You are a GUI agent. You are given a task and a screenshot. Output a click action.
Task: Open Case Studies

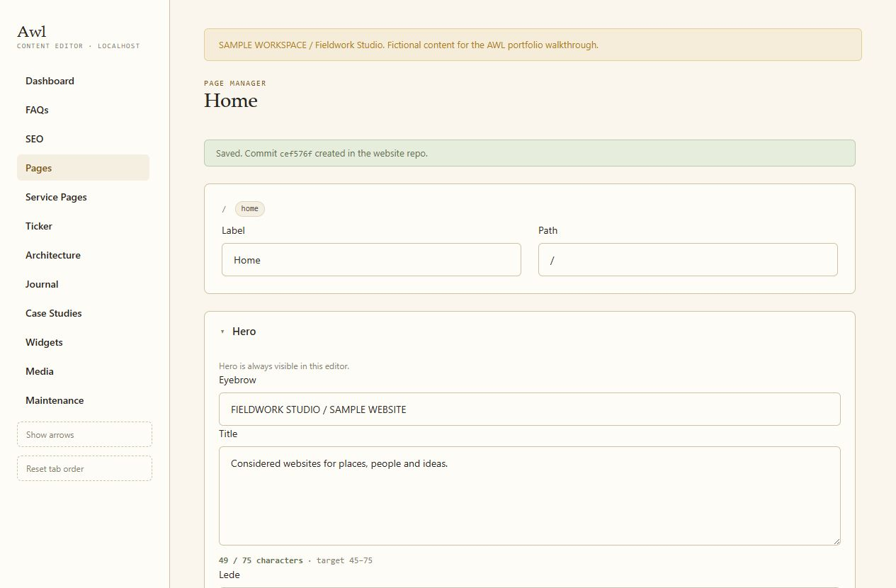point(83,313)
